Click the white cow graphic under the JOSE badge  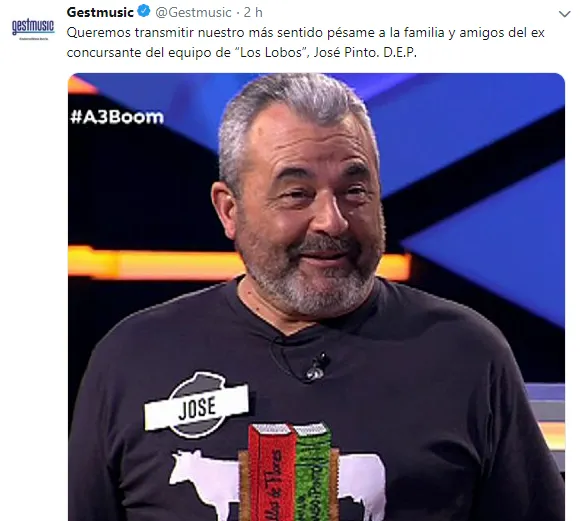click(x=204, y=484)
